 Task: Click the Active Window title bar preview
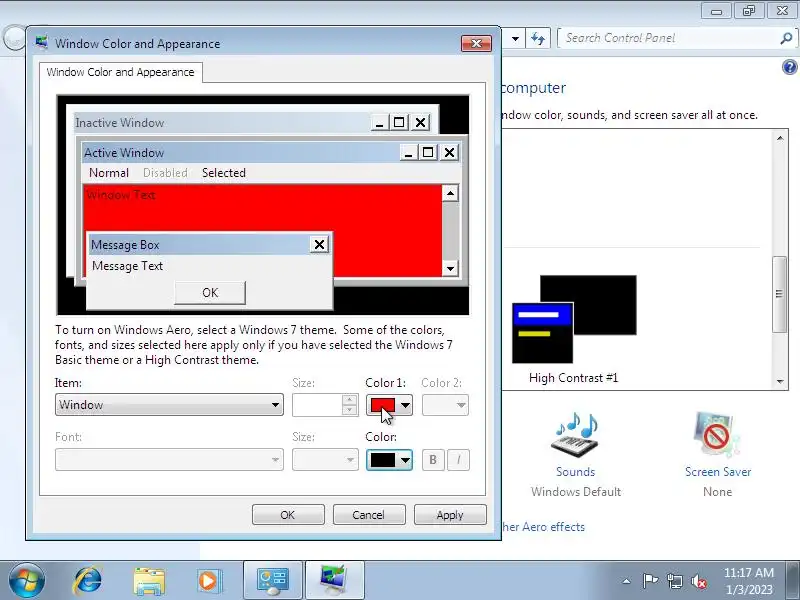click(x=240, y=153)
